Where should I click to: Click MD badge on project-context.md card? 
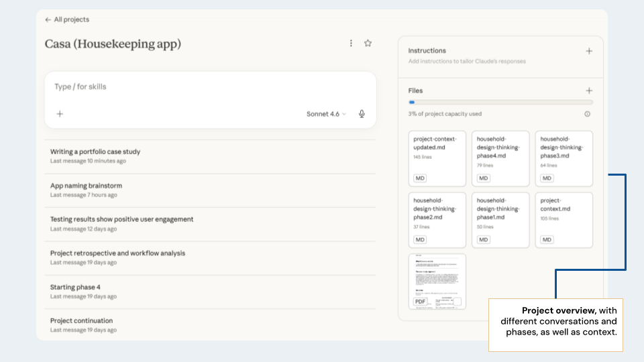point(547,240)
